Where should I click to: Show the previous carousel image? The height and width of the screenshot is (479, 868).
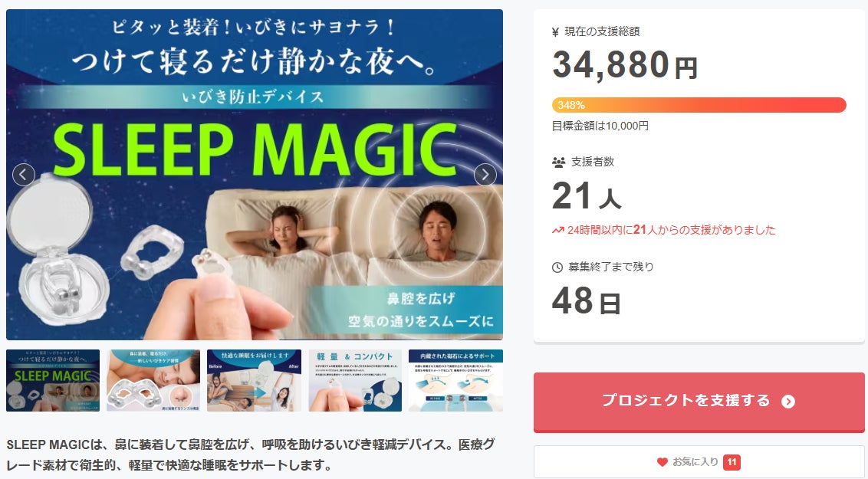(x=23, y=175)
